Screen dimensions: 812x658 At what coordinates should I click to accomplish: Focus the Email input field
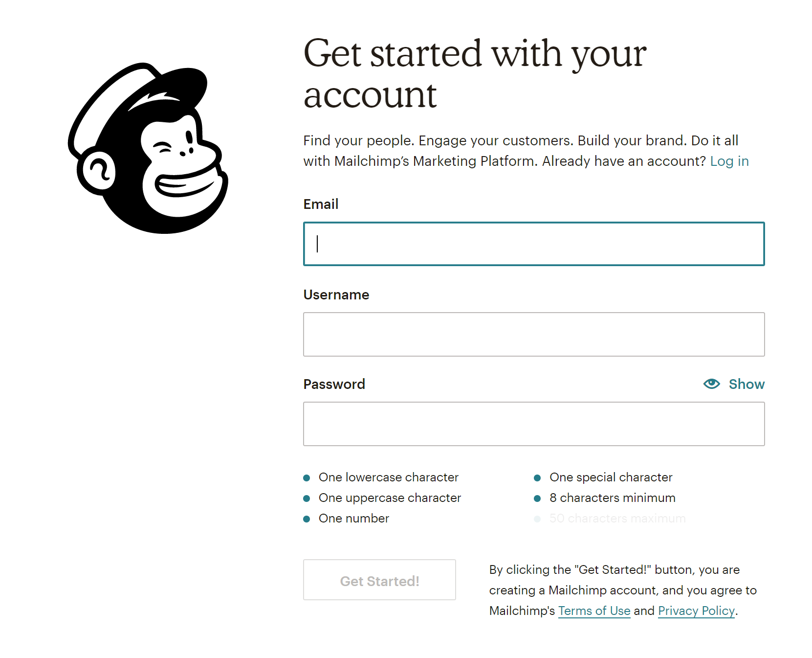click(533, 244)
